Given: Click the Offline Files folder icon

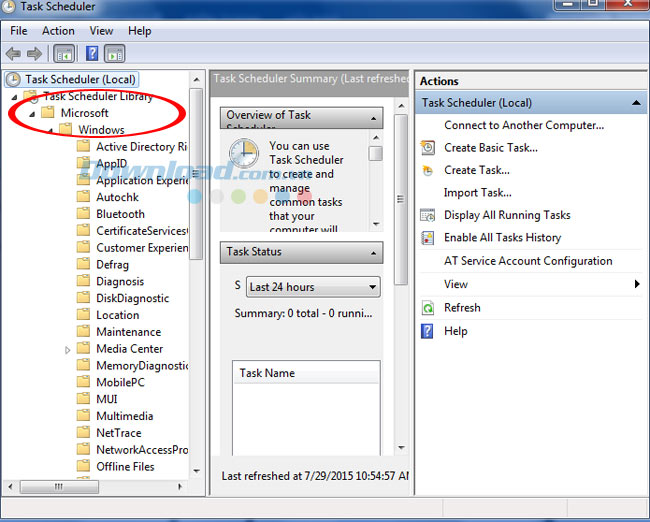Looking at the screenshot, I should pyautogui.click(x=83, y=466).
